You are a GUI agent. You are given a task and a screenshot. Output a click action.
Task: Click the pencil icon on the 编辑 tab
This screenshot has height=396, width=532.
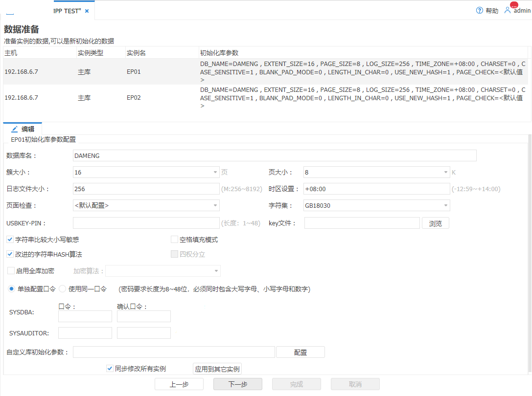[14, 129]
